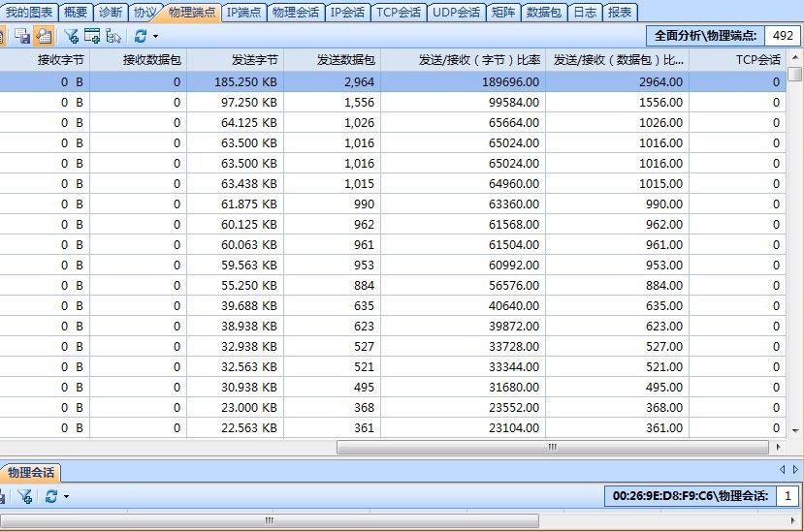Sort by 发送数据包 column header
This screenshot has width=804, height=532.
(x=332, y=60)
